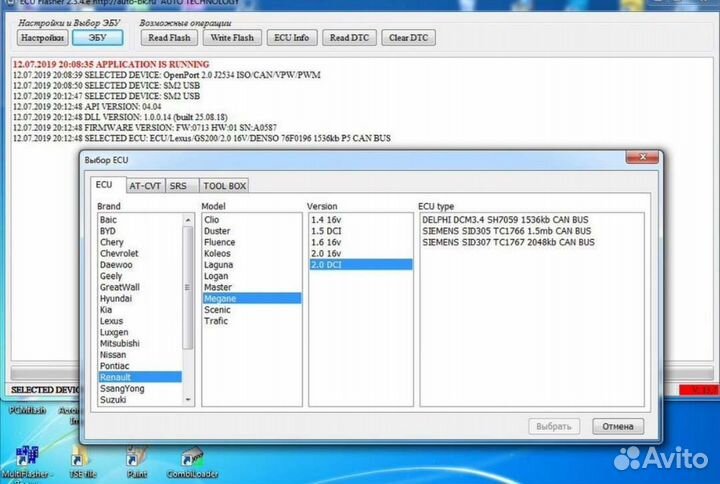Image resolution: width=720 pixels, height=484 pixels.
Task: Select Laguna in the Model list
Action: 252,265
